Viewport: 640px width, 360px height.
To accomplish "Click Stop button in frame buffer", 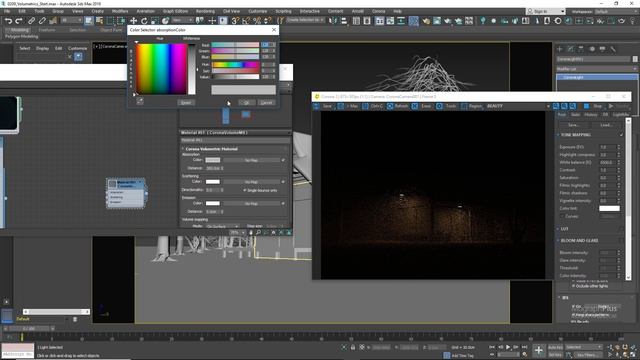I will (x=593, y=106).
